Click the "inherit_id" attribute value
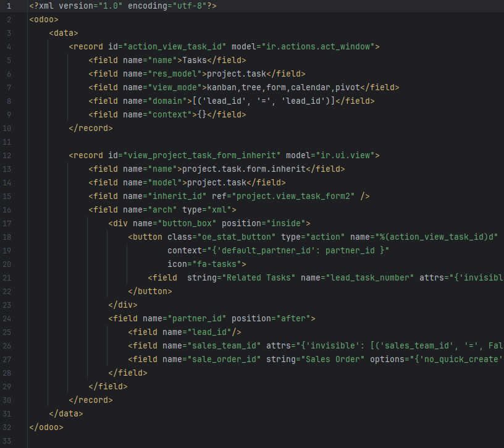Screen dimensions: 504x448 (177, 196)
